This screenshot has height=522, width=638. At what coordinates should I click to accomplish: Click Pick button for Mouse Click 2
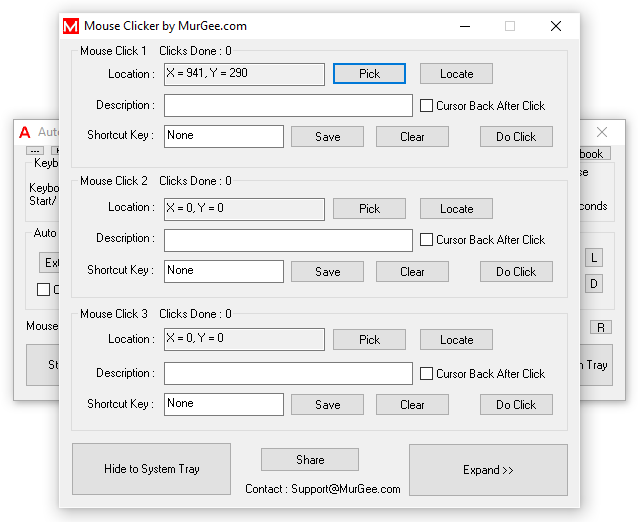pyautogui.click(x=369, y=208)
